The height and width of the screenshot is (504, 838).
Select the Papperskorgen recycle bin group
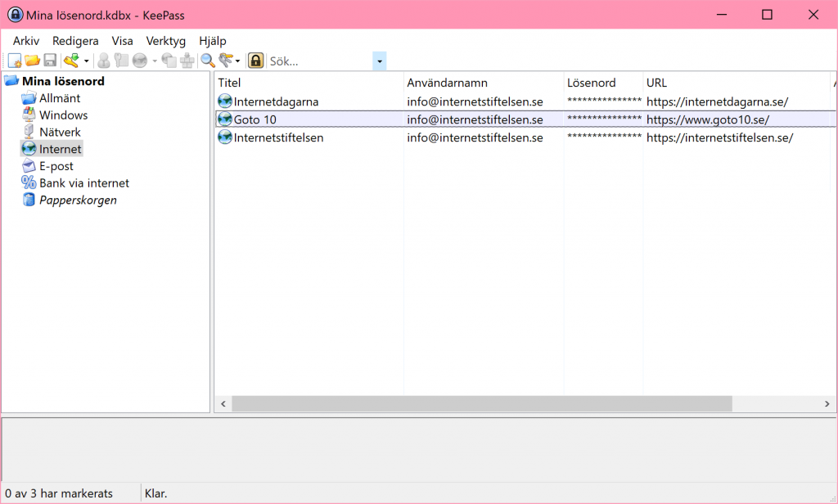coord(78,200)
